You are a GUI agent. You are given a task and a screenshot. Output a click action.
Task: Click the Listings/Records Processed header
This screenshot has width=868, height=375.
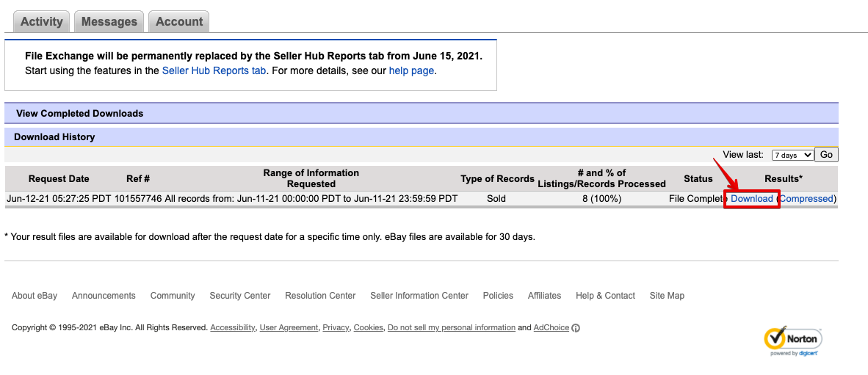pyautogui.click(x=601, y=178)
